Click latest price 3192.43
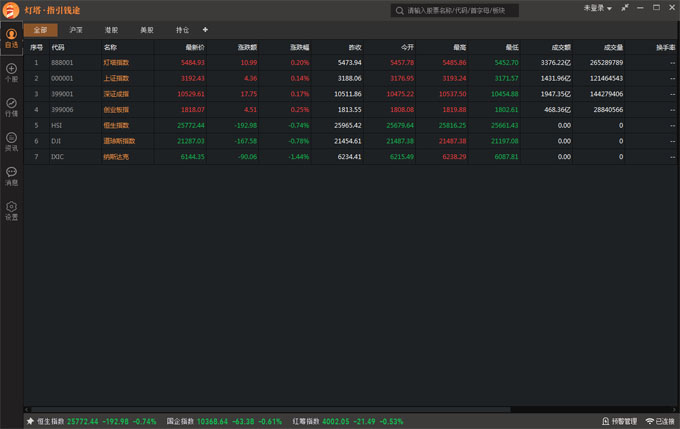 coord(193,79)
